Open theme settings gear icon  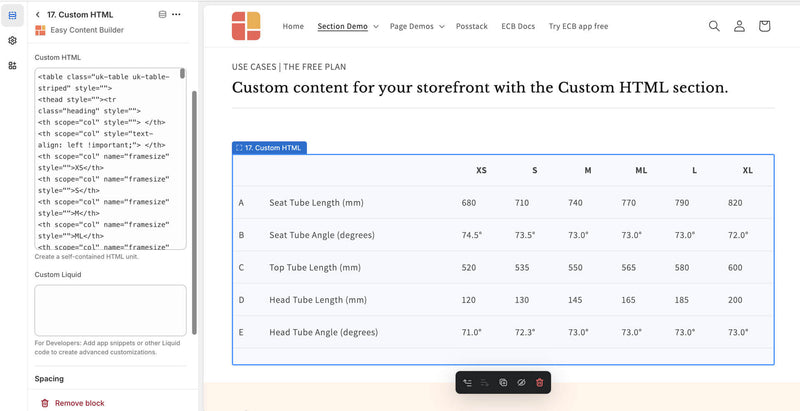coord(12,40)
